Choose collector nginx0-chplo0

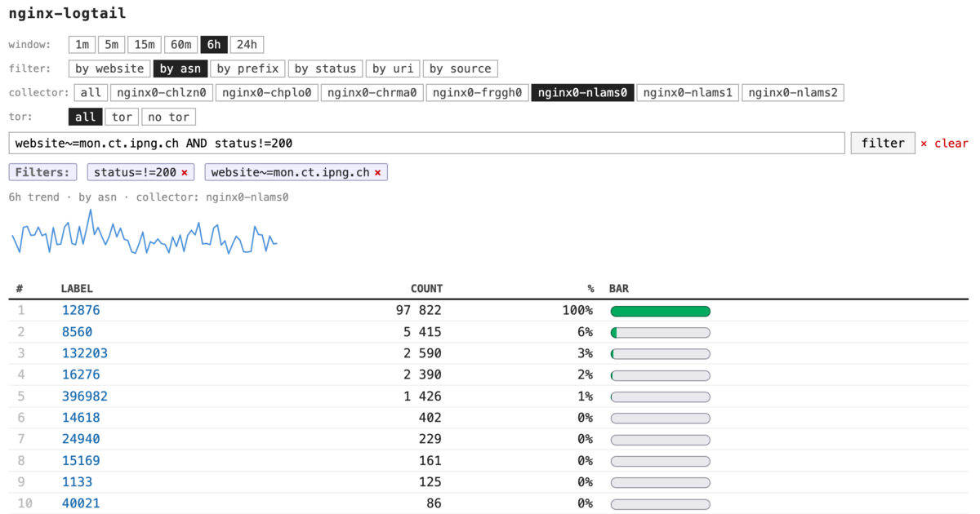coord(267,92)
